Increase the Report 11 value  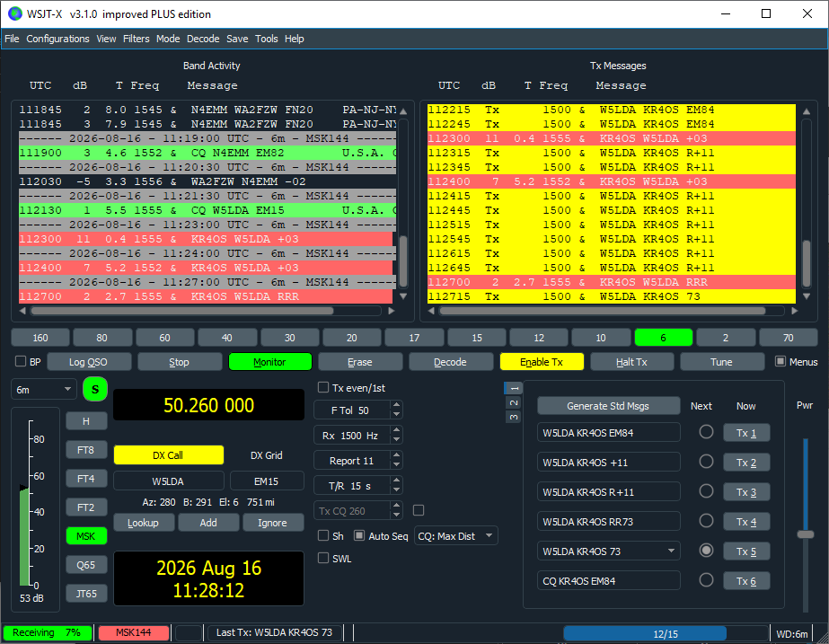[x=396, y=455]
